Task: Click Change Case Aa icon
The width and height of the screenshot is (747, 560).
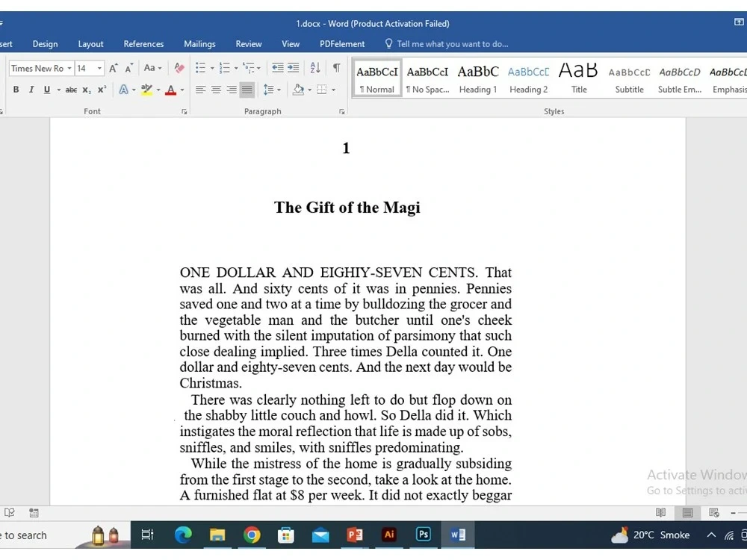Action: (x=149, y=68)
